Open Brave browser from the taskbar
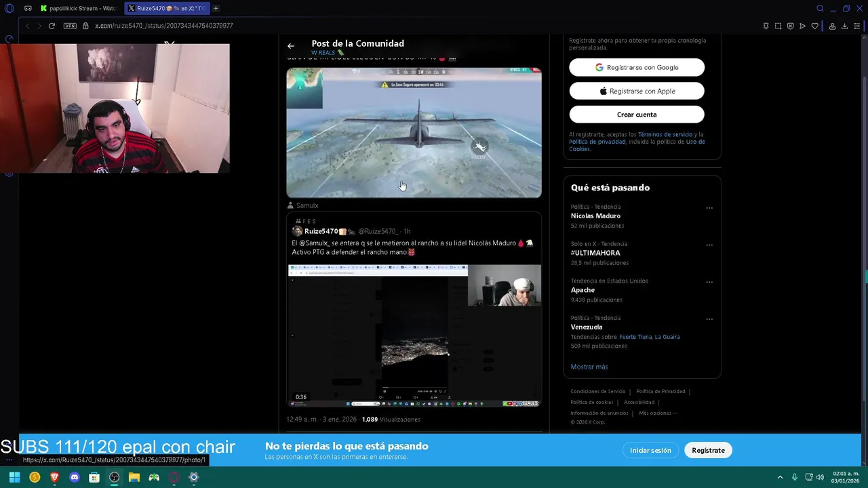The height and width of the screenshot is (488, 868). (x=54, y=477)
